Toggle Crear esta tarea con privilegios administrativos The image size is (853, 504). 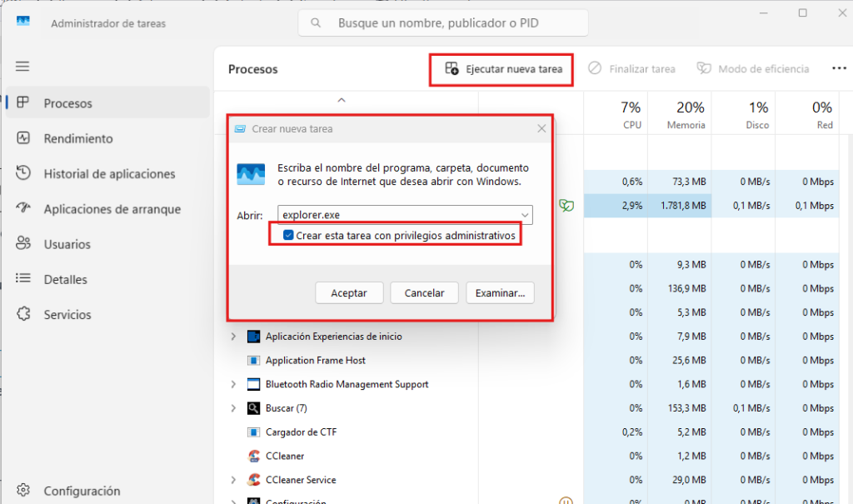point(287,234)
